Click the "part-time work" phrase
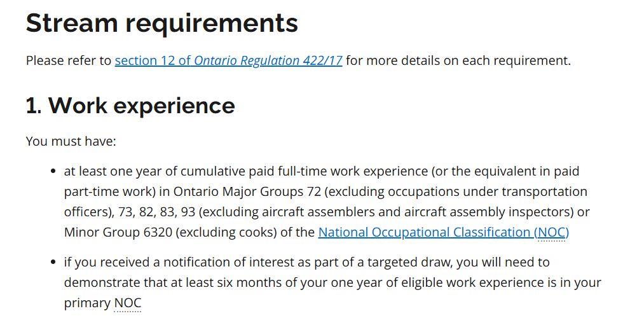Viewport: 644px width, 325px height. tap(106, 191)
